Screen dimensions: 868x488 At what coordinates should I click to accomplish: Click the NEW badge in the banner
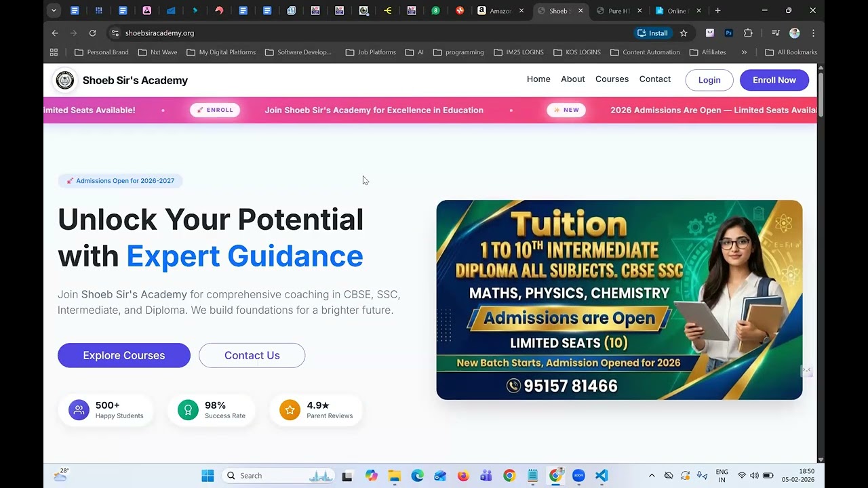click(566, 110)
